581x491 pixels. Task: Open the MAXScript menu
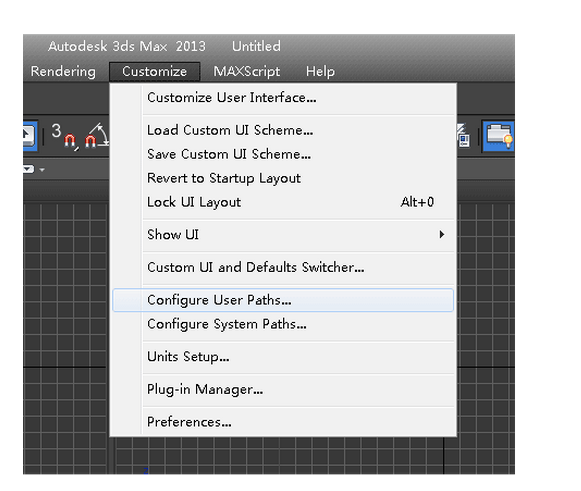[247, 71]
